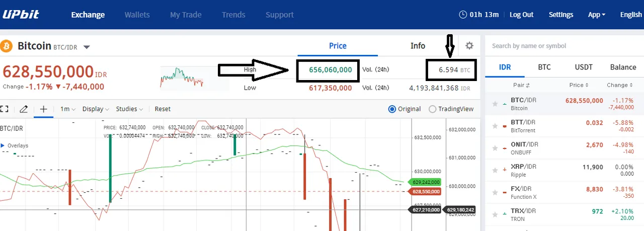Click the Log Out link
Image resolution: width=644 pixels, height=231 pixels.
point(521,15)
